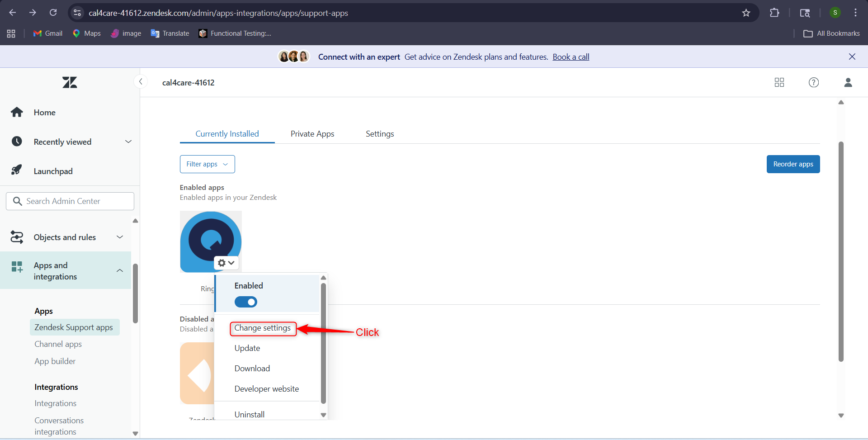Click the Book a call link

571,57
